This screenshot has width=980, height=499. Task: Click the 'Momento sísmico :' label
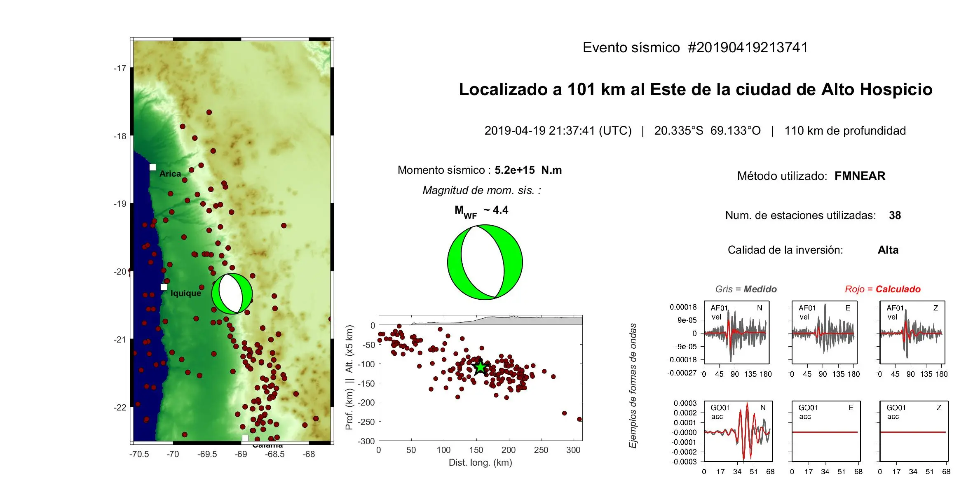pyautogui.click(x=444, y=170)
